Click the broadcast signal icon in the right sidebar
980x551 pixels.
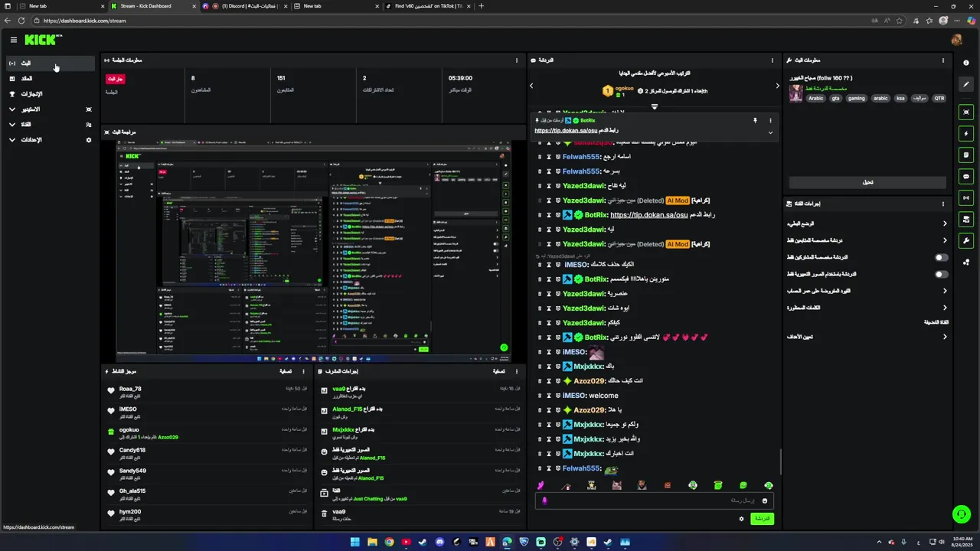click(x=966, y=197)
